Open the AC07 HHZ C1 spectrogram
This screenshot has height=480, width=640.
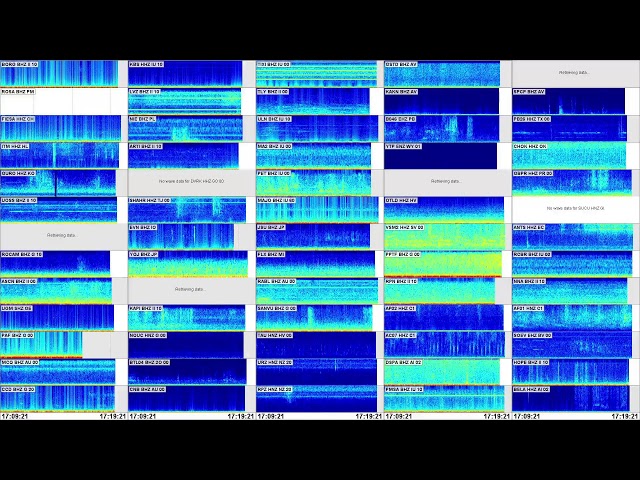444,345
